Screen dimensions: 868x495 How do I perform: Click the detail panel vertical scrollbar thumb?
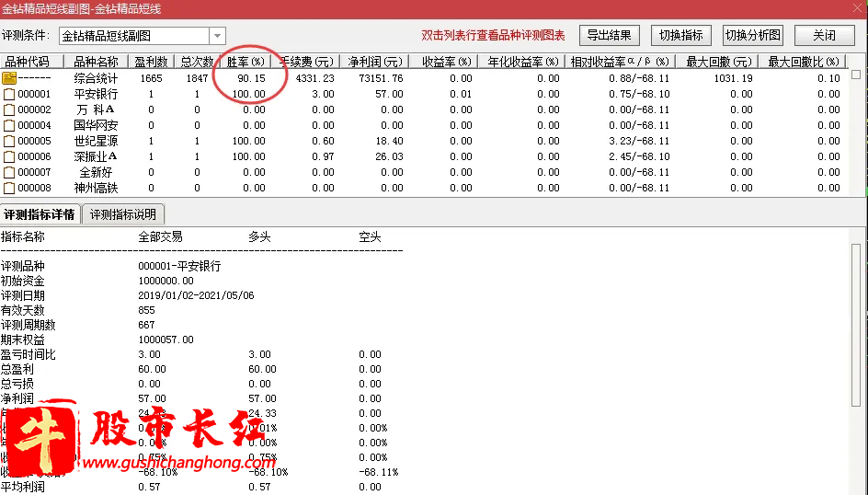click(x=856, y=325)
